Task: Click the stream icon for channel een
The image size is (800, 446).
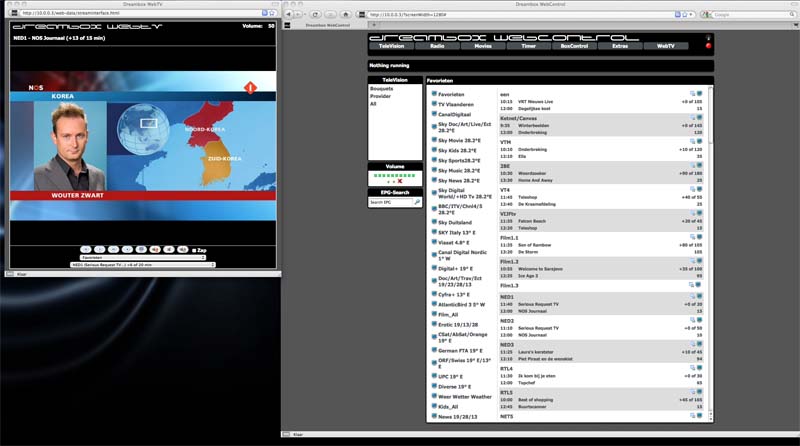Action: pyautogui.click(x=699, y=93)
